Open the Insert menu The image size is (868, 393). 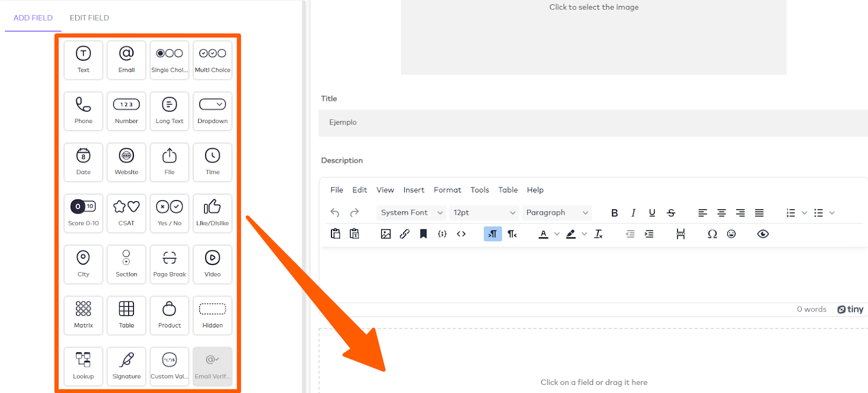click(413, 190)
